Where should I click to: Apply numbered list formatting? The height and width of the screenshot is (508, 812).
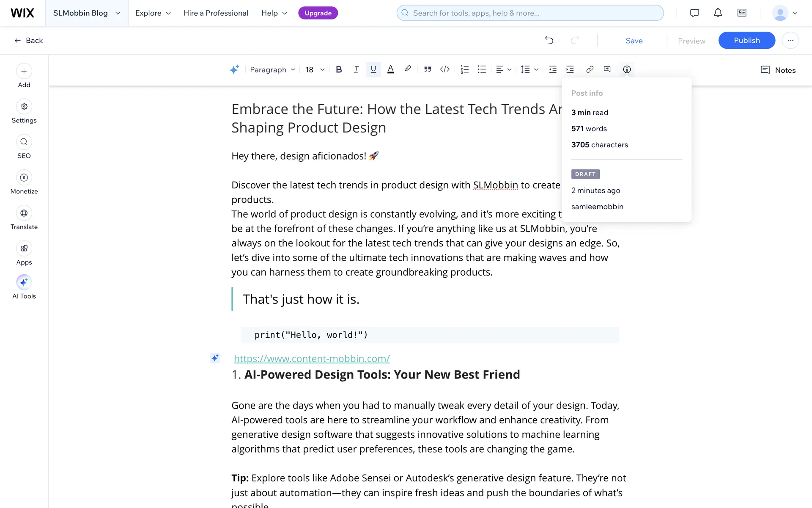click(464, 69)
